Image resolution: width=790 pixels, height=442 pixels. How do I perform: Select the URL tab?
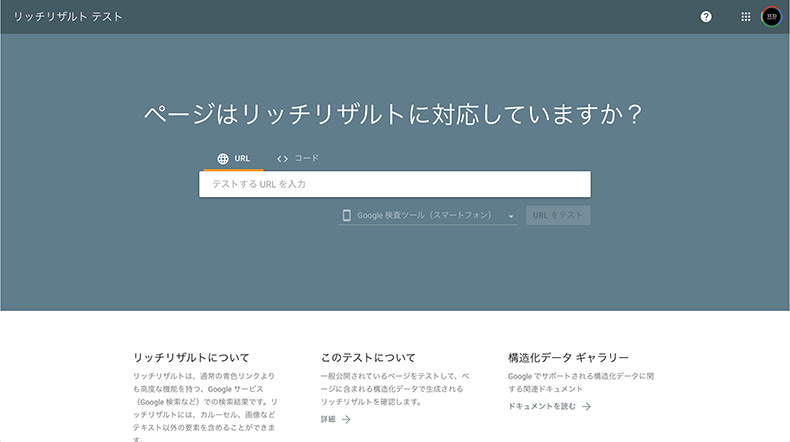[x=233, y=159]
